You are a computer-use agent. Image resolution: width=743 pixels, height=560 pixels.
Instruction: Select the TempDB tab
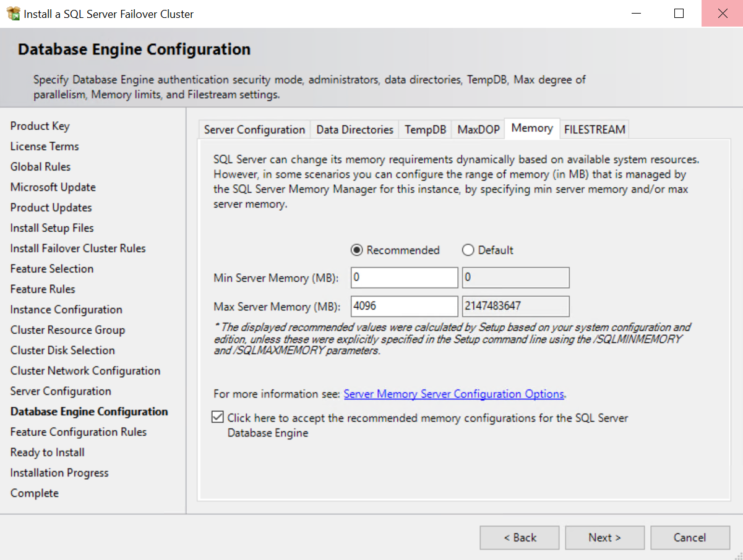click(x=424, y=129)
